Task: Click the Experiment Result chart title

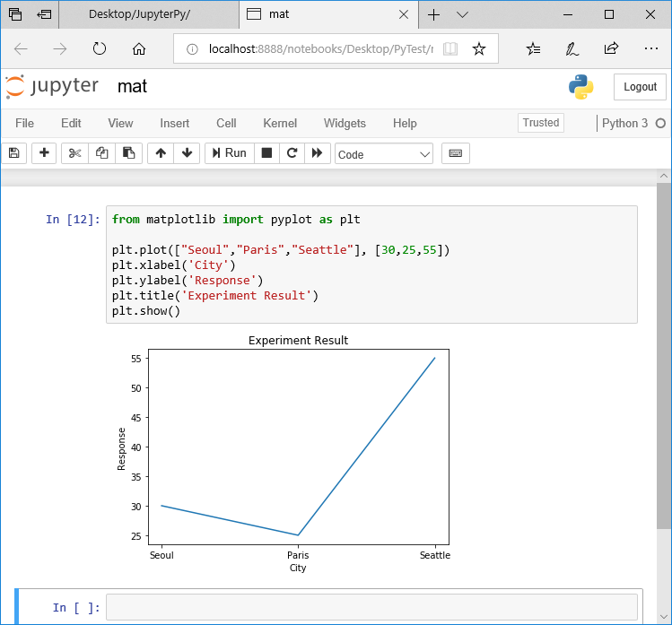Action: [298, 340]
